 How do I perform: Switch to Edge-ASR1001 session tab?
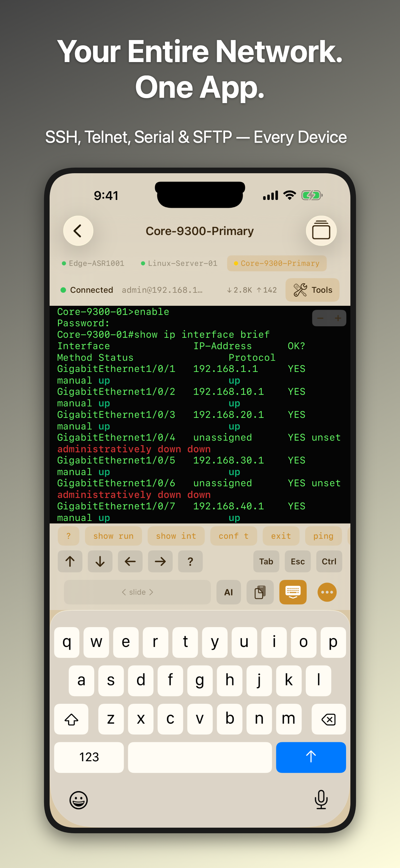(93, 263)
